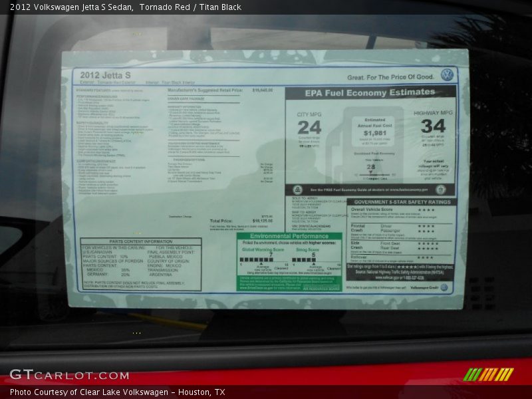Click the fueleconomy.gov guide banner
The width and height of the screenshot is (532, 399).
[x=370, y=190]
